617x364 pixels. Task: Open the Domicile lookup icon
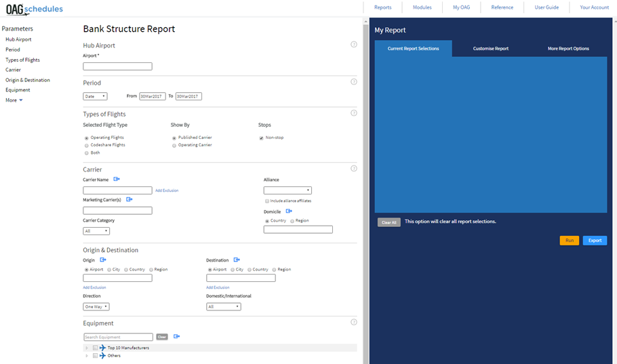289,211
